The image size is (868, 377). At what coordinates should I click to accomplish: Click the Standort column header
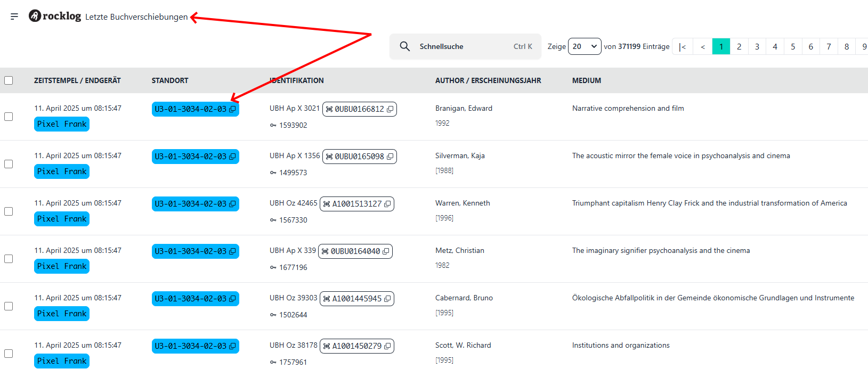(170, 80)
